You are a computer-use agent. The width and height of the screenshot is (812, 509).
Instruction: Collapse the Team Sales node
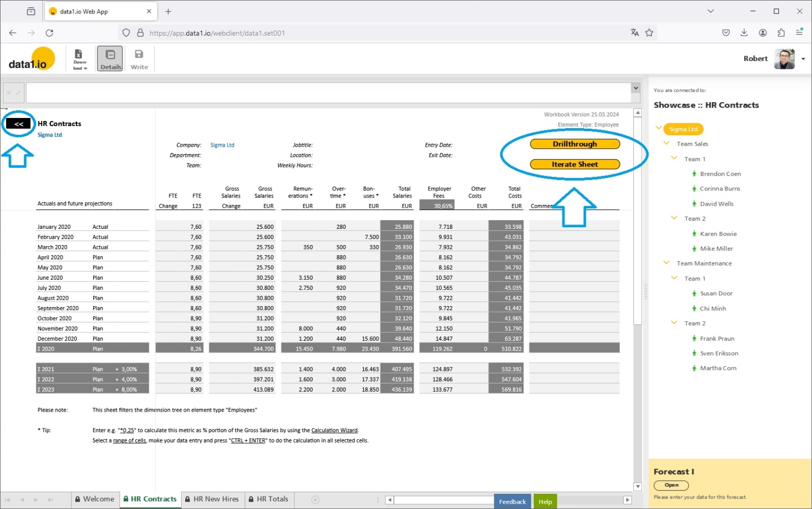click(x=666, y=143)
